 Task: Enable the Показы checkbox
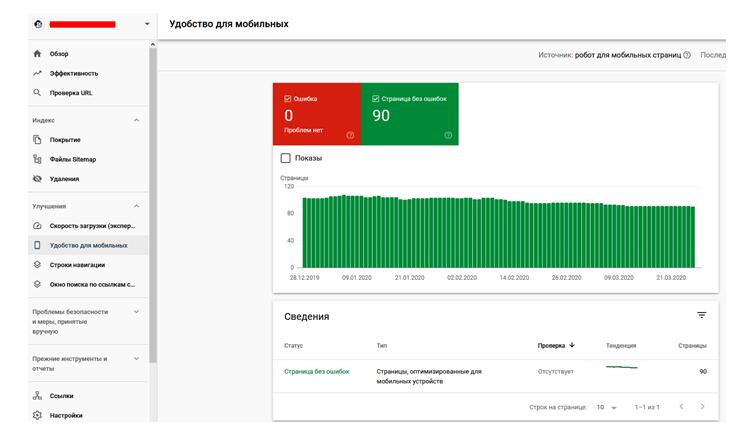285,158
